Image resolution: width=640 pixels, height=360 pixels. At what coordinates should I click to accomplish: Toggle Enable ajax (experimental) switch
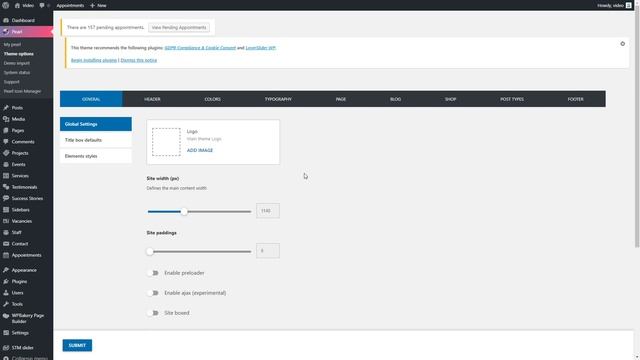point(153,293)
